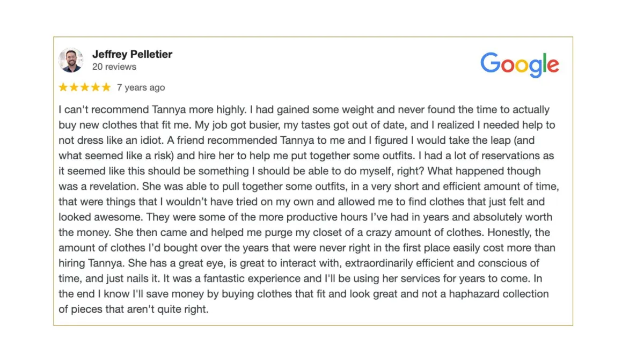Click the phrase 'What happened though' in review
The width and height of the screenshot is (644, 362).
pos(484,171)
